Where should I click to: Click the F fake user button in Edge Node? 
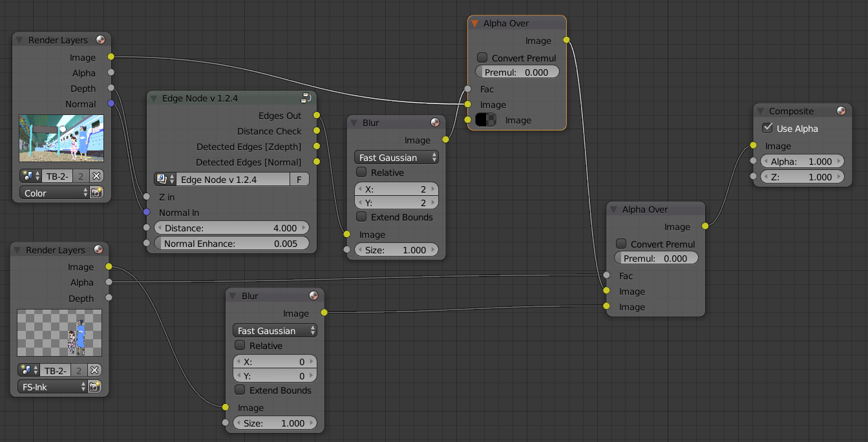tap(299, 180)
